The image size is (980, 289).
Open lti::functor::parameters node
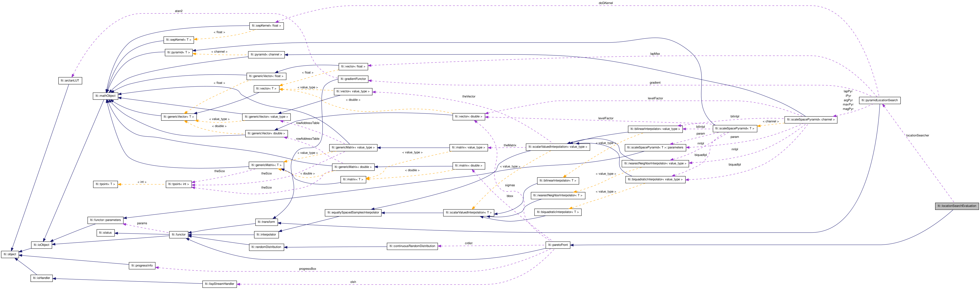[105, 220]
